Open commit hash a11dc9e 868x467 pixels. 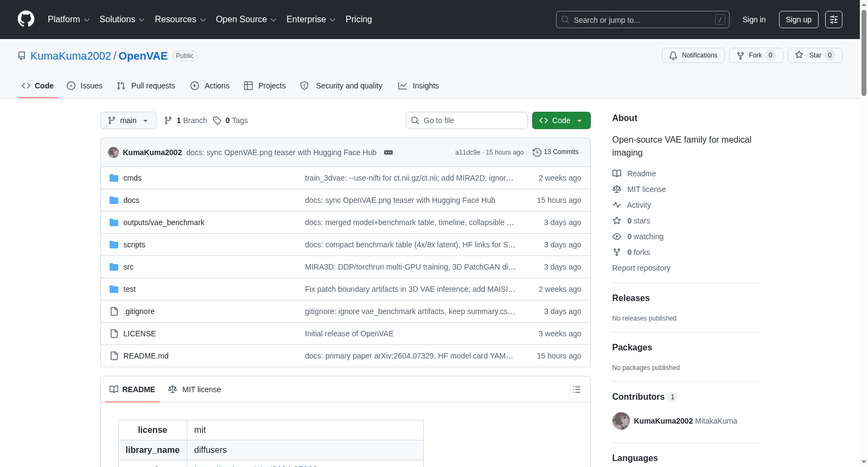468,152
